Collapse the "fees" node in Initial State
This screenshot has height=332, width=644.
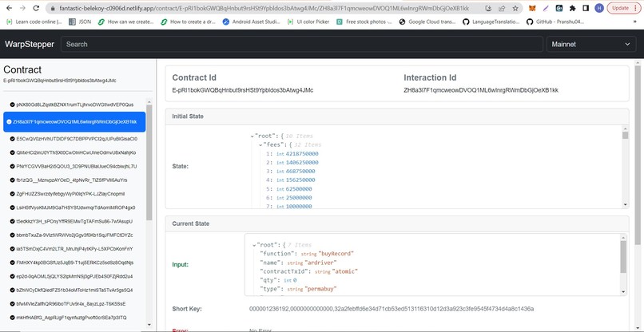click(260, 145)
